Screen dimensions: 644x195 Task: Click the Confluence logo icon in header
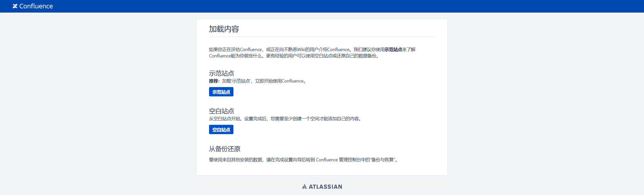point(15,6)
